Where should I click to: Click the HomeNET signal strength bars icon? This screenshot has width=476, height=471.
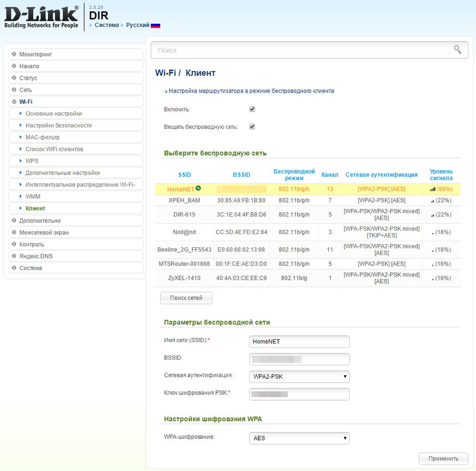pyautogui.click(x=433, y=189)
